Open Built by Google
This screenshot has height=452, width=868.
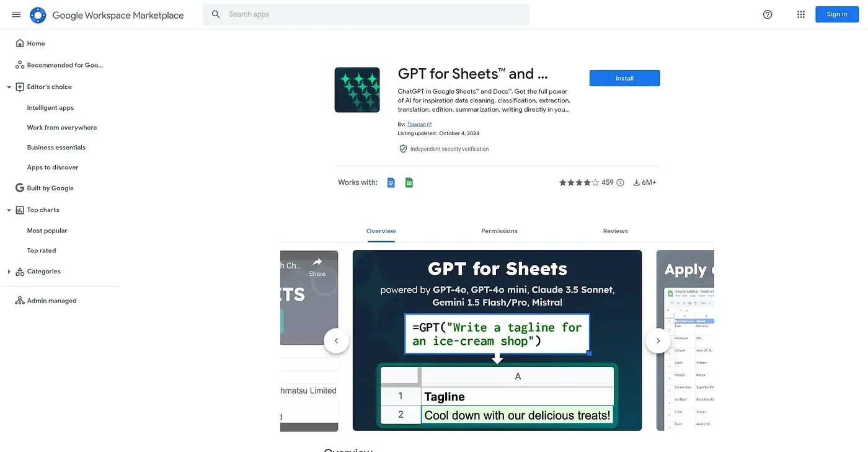50,188
